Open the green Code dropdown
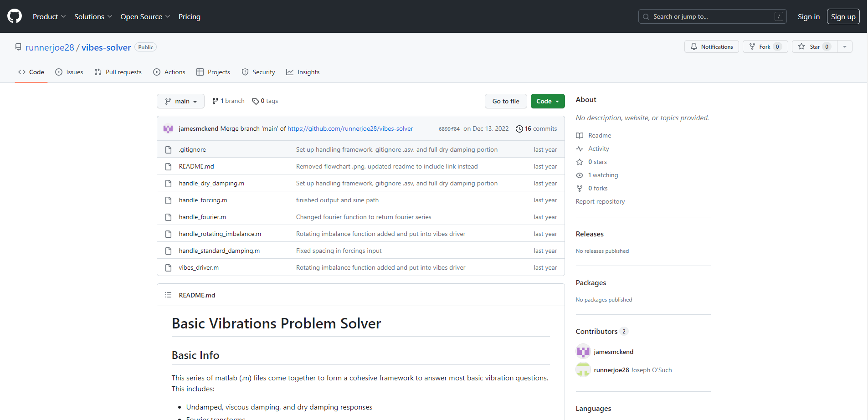The image size is (868, 420). pos(548,101)
